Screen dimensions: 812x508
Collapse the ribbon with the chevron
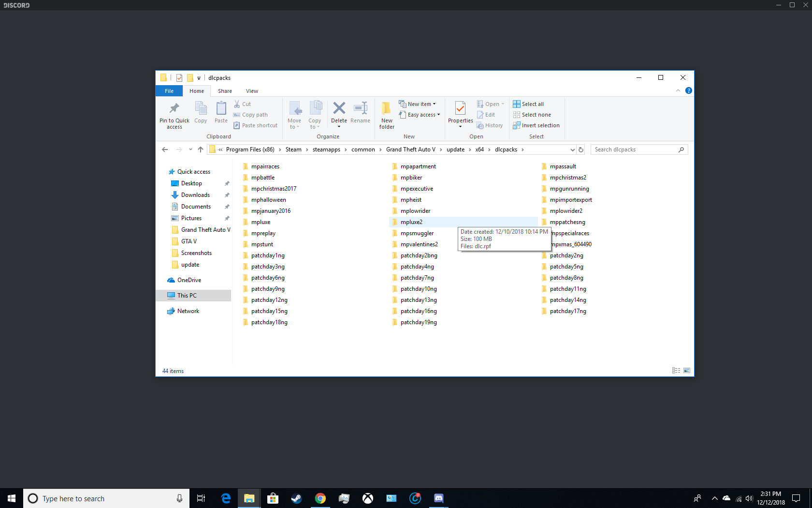pos(678,90)
